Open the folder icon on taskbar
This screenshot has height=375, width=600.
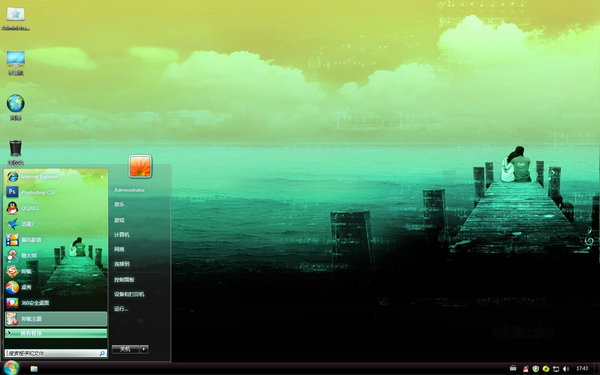coord(34,368)
